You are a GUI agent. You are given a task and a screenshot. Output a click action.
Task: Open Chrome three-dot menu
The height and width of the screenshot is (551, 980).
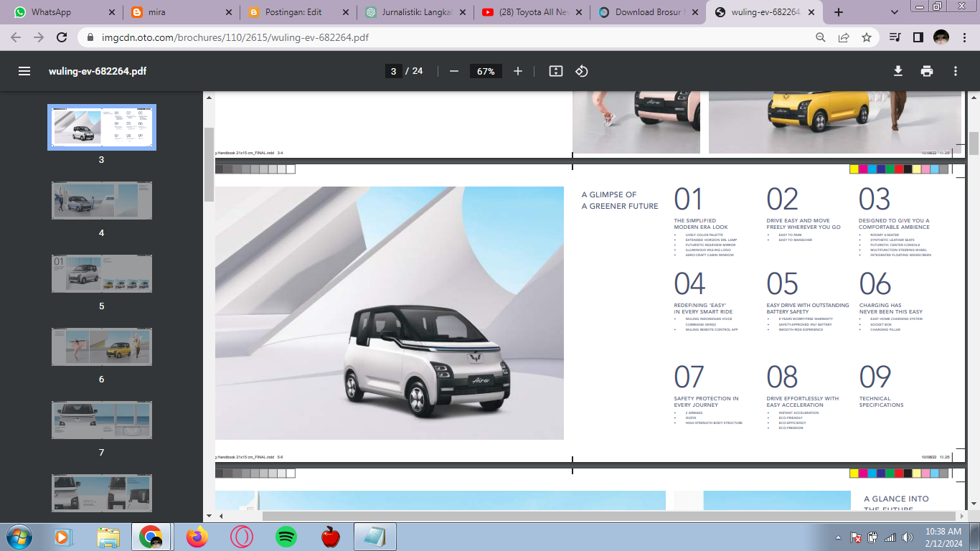pos(964,37)
